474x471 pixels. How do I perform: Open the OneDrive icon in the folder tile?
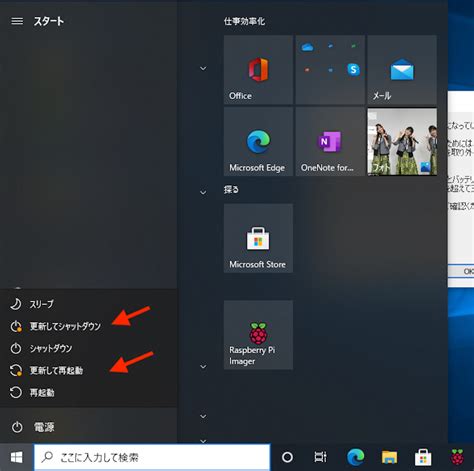click(x=307, y=47)
